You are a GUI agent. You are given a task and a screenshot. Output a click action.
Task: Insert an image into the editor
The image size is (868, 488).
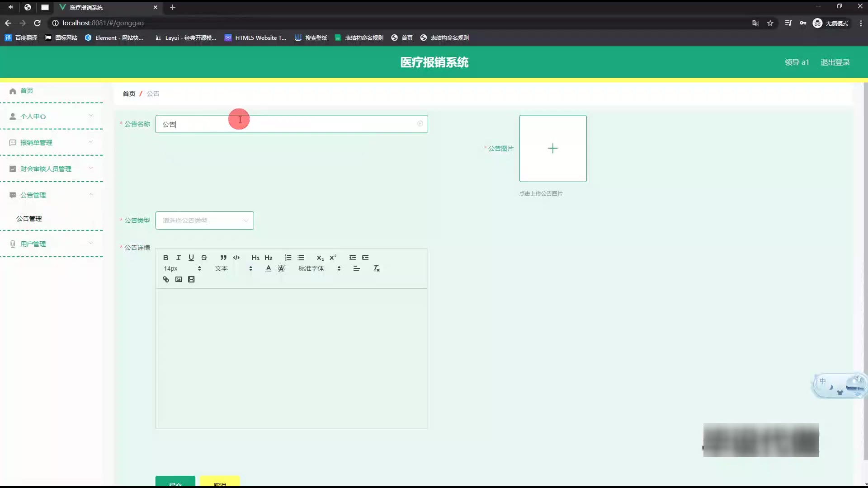point(179,279)
